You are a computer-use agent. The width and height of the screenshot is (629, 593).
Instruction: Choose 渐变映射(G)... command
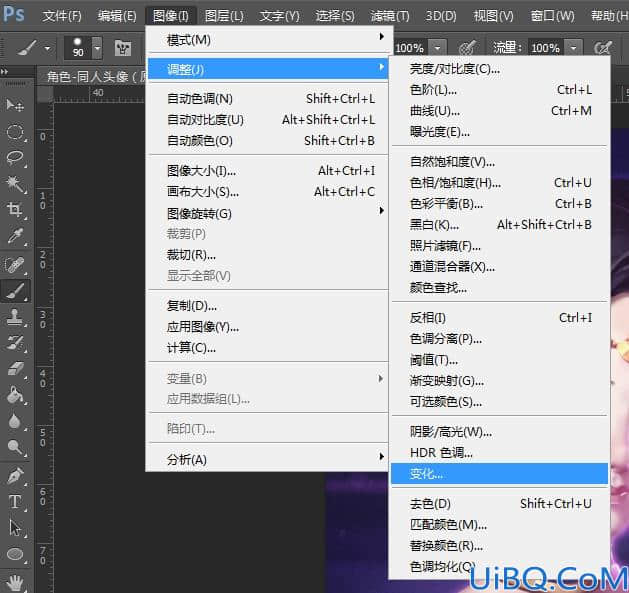tap(499, 380)
